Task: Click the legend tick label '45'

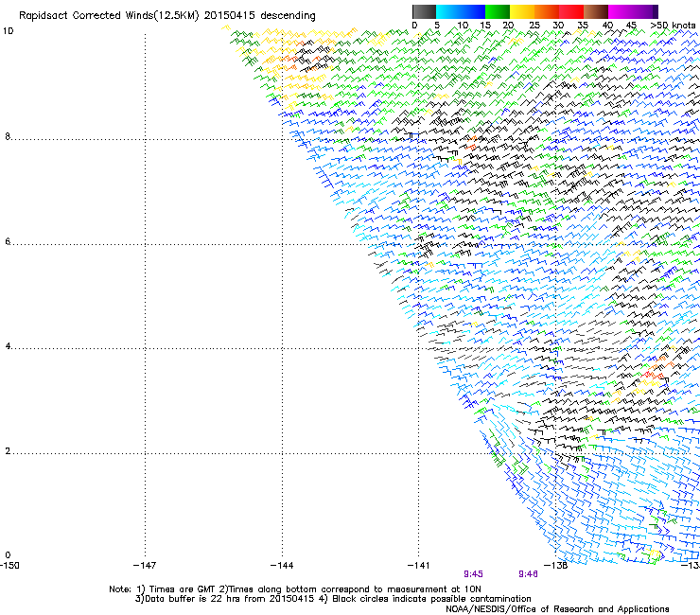Action: pyautogui.click(x=631, y=26)
